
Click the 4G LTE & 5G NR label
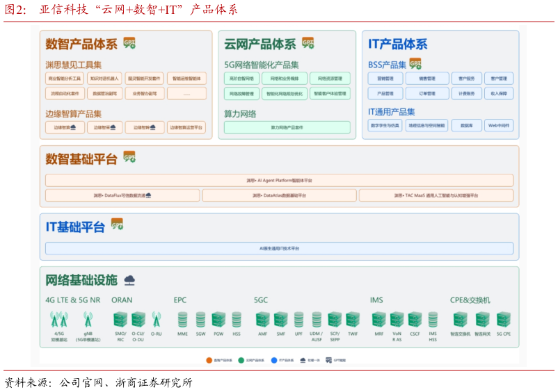tap(73, 300)
